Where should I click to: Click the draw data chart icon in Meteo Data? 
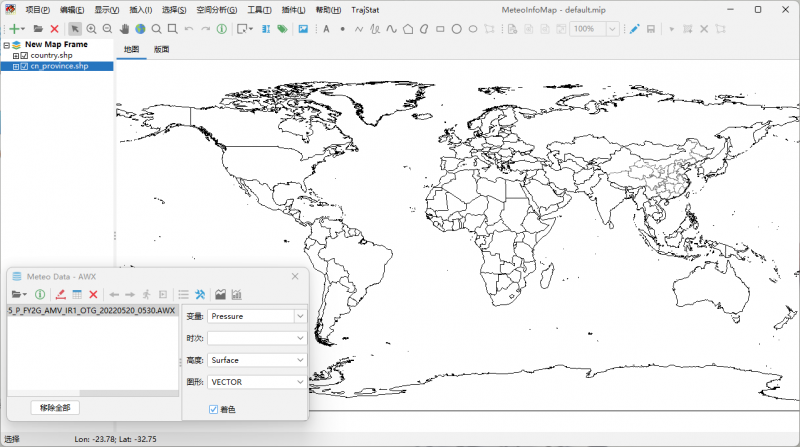click(220, 294)
